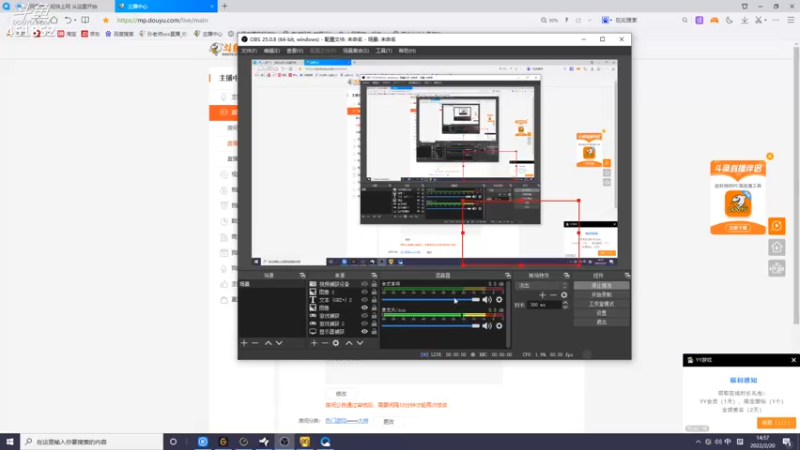Image resolution: width=800 pixels, height=450 pixels.
Task: Remove selected source with minus icon
Action: tap(324, 343)
